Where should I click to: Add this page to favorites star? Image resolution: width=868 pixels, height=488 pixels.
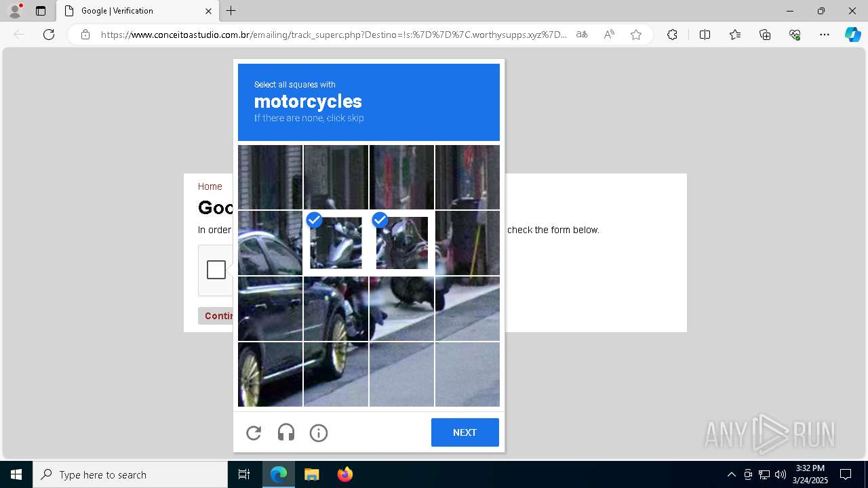[636, 35]
